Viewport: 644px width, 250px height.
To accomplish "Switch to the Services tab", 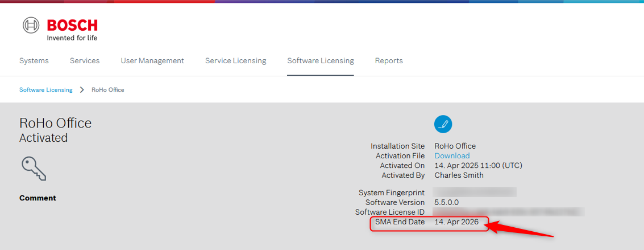I will tap(85, 61).
